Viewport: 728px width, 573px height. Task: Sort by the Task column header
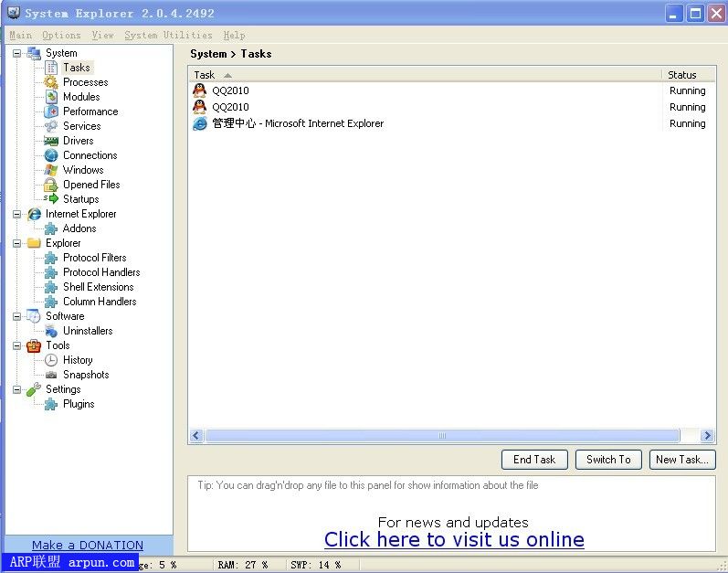click(425, 75)
